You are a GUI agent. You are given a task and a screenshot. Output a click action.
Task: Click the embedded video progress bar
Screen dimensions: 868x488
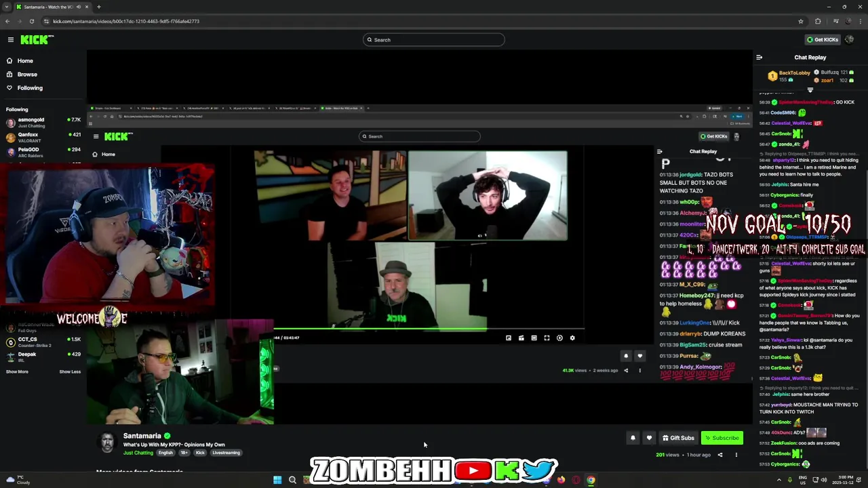pyautogui.click(x=429, y=329)
